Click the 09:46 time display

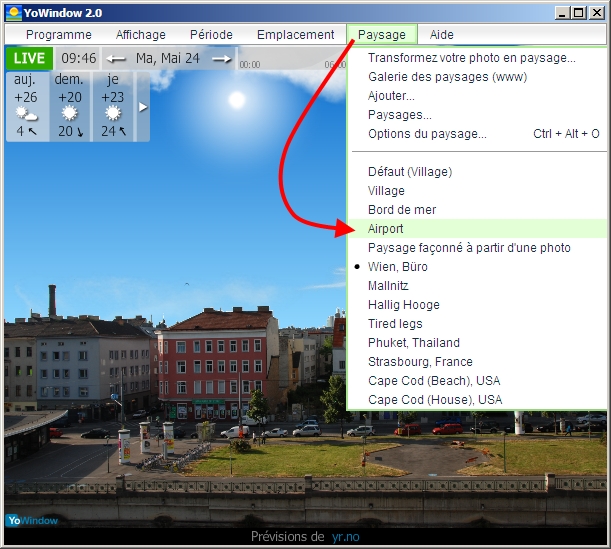(78, 58)
